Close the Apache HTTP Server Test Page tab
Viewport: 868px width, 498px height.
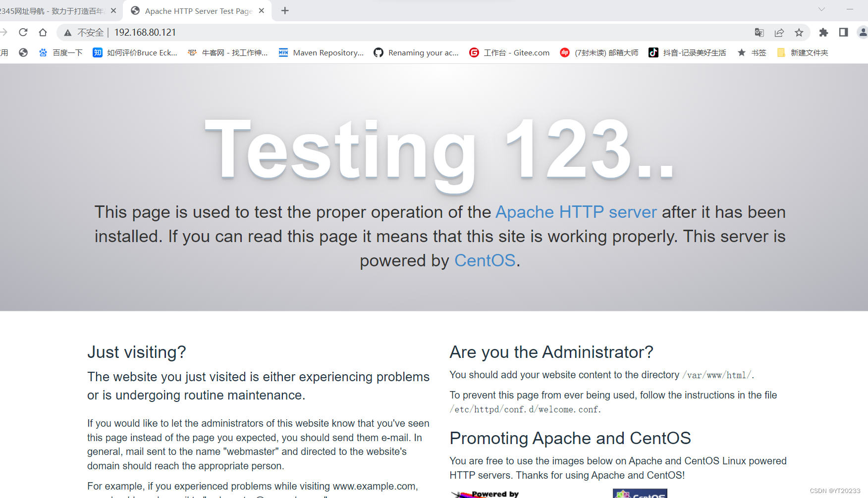(x=262, y=10)
